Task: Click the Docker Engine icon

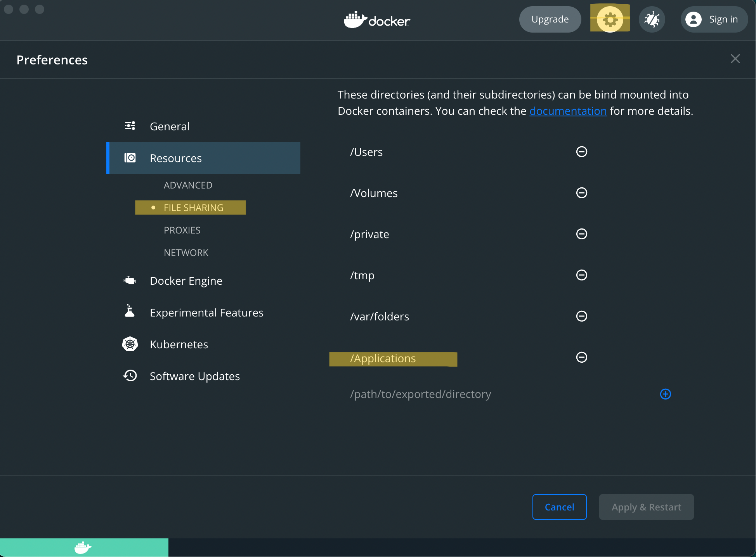Action: 130,280
